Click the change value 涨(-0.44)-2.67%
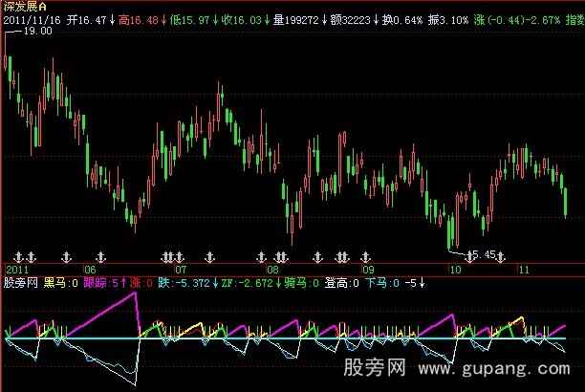The width and height of the screenshot is (585, 392). (517, 20)
